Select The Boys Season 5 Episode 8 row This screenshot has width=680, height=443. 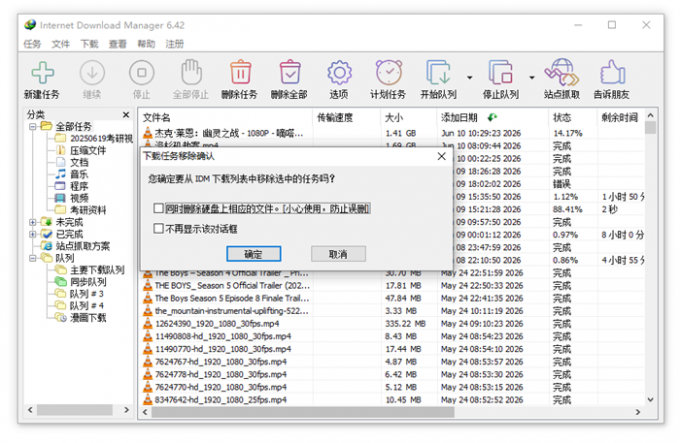point(391,298)
